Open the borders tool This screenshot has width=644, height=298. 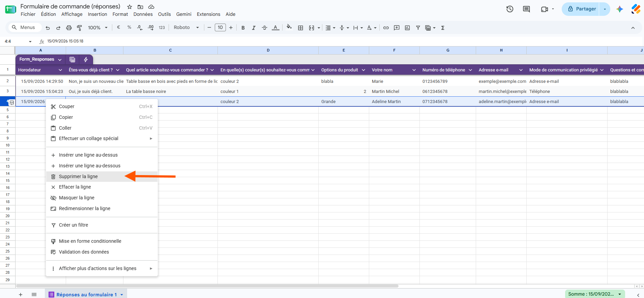(x=300, y=28)
